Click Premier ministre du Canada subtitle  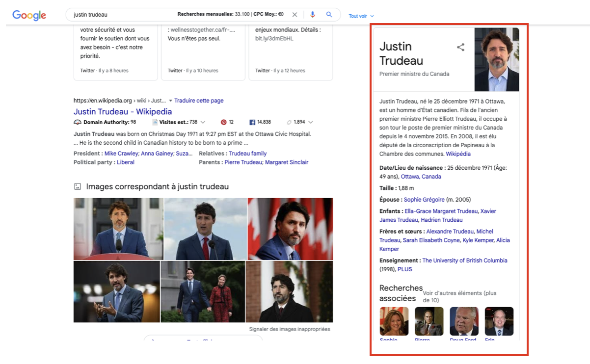(x=414, y=74)
